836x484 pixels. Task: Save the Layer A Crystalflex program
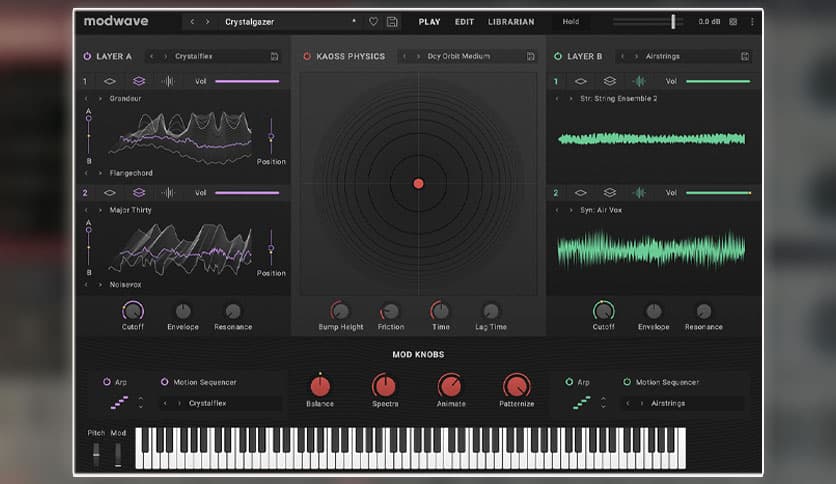coord(274,57)
